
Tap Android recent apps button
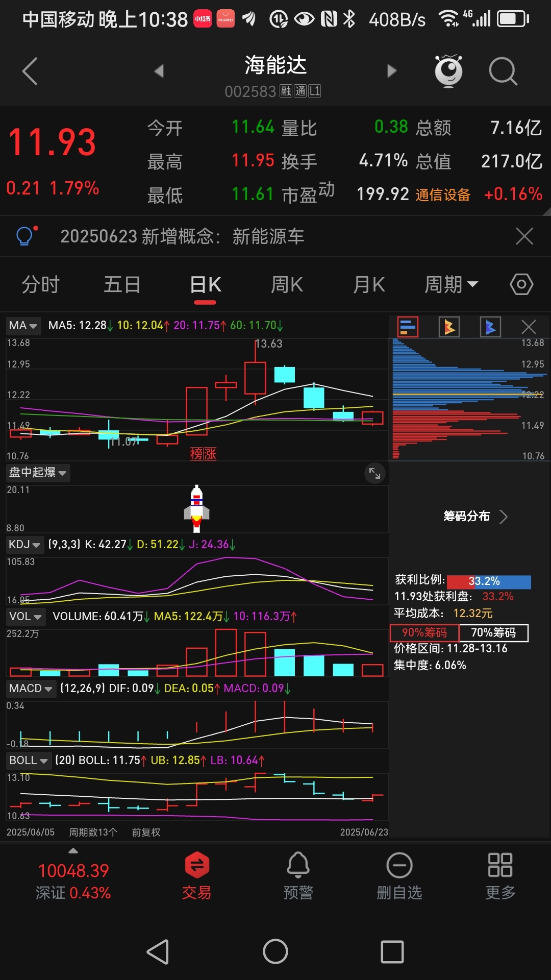392,952
